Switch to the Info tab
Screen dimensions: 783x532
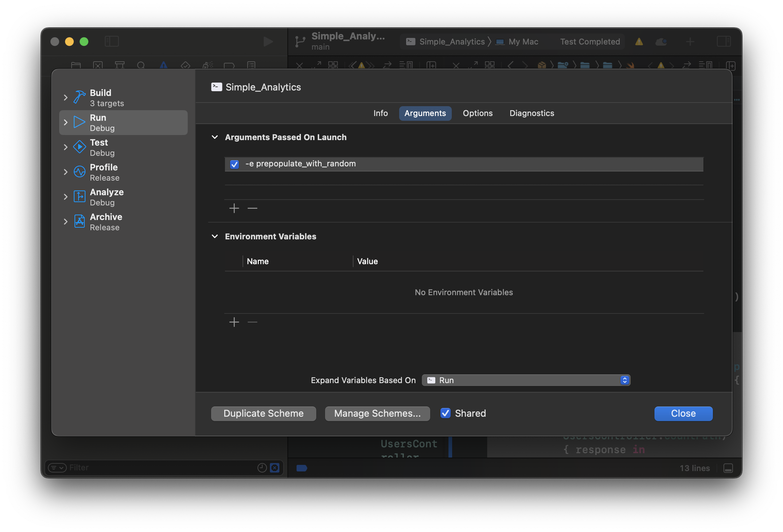point(381,113)
